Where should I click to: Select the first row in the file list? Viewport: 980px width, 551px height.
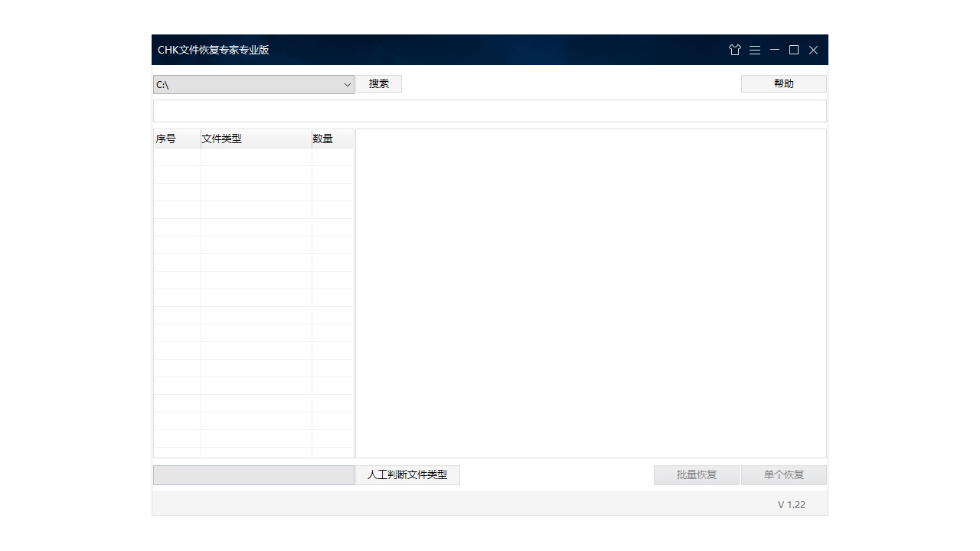pos(253,156)
